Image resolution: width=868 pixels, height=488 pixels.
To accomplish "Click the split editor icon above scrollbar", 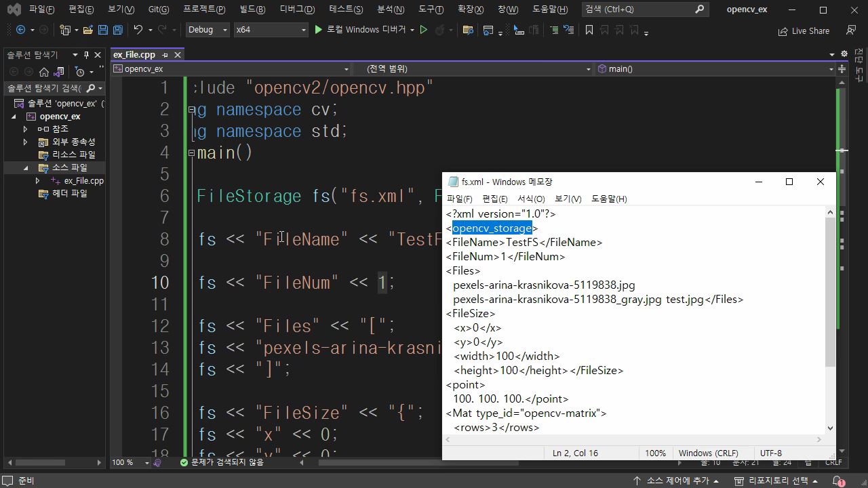I will point(843,69).
